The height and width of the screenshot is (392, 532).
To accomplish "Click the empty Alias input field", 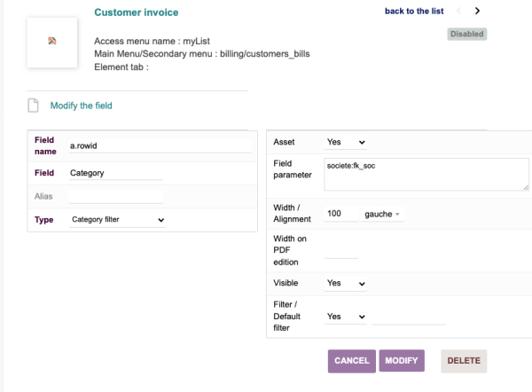I will click(115, 196).
